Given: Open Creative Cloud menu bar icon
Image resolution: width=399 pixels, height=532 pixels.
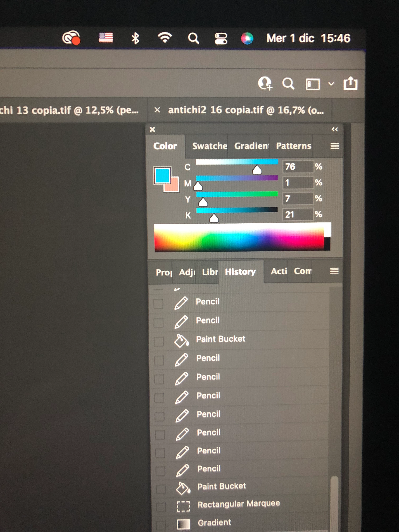Looking at the screenshot, I should click(x=71, y=38).
